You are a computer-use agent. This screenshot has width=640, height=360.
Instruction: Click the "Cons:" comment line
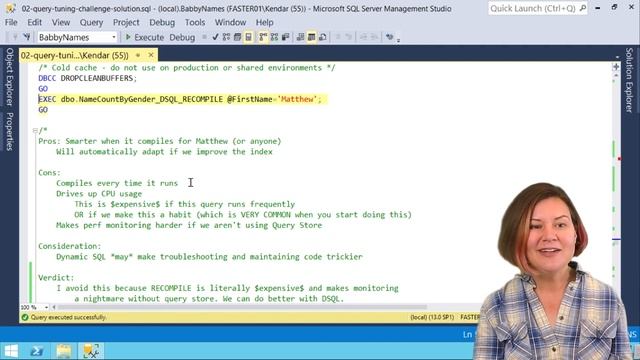click(49, 173)
